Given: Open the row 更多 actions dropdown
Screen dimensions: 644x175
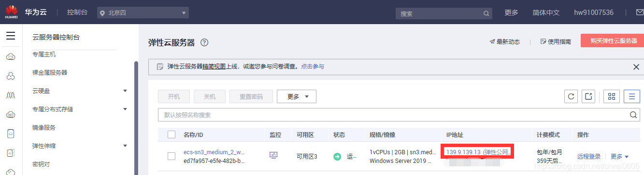Looking at the screenshot, I should 619,157.
